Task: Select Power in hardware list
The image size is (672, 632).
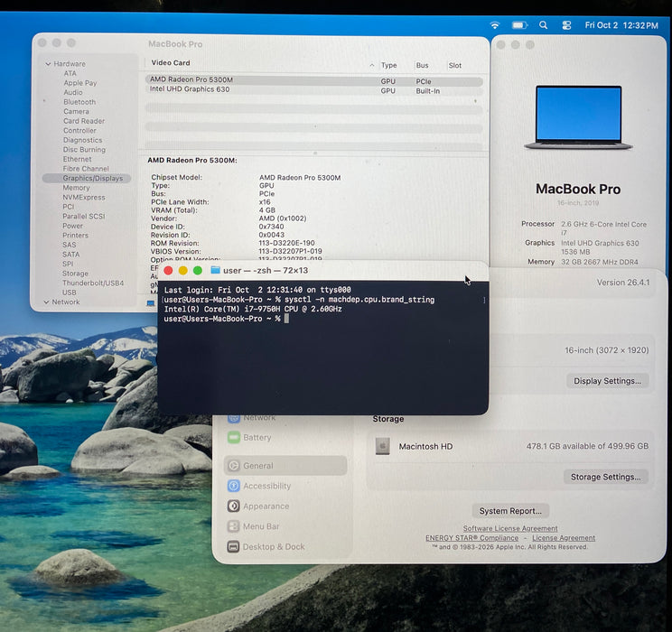Action: point(72,226)
